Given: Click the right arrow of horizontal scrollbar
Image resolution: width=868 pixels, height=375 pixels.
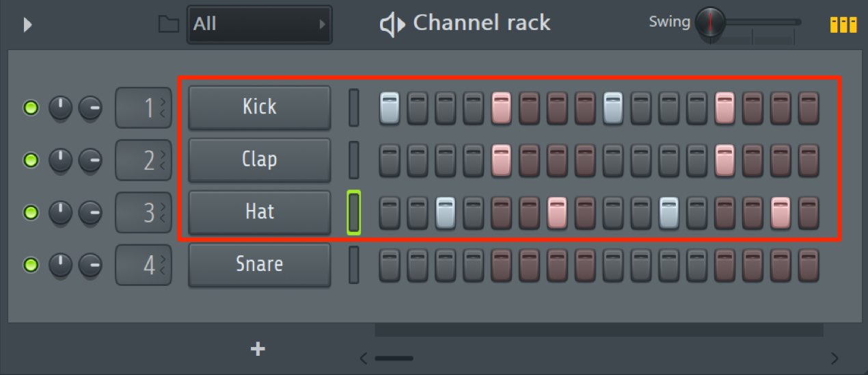Looking at the screenshot, I should click(835, 358).
